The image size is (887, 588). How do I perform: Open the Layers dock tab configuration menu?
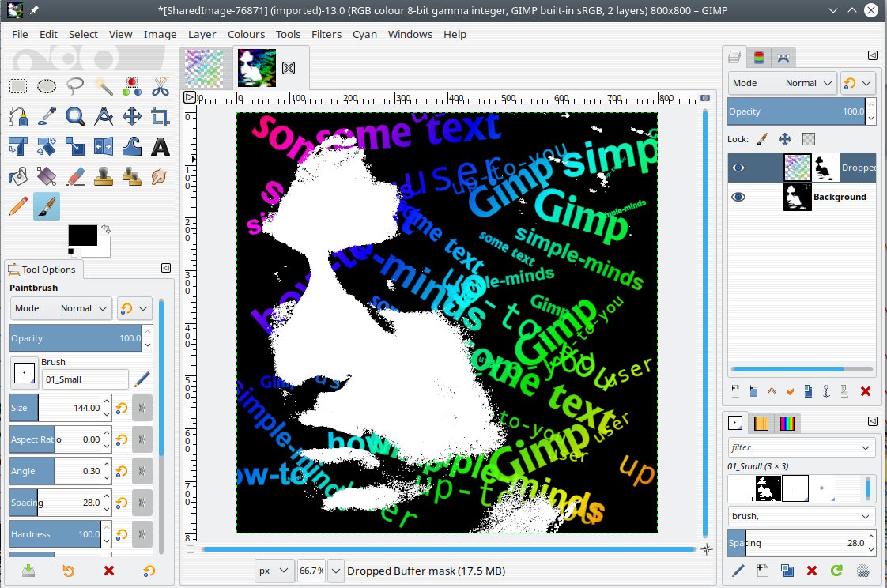(x=872, y=55)
